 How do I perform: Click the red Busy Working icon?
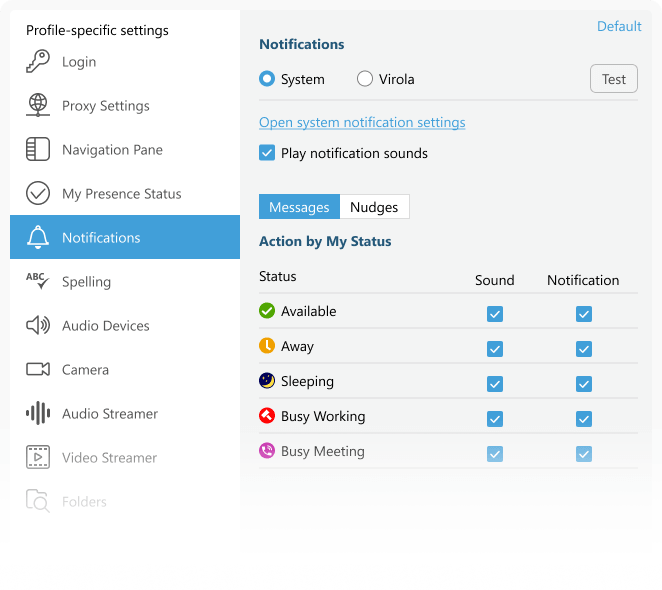pos(267,416)
